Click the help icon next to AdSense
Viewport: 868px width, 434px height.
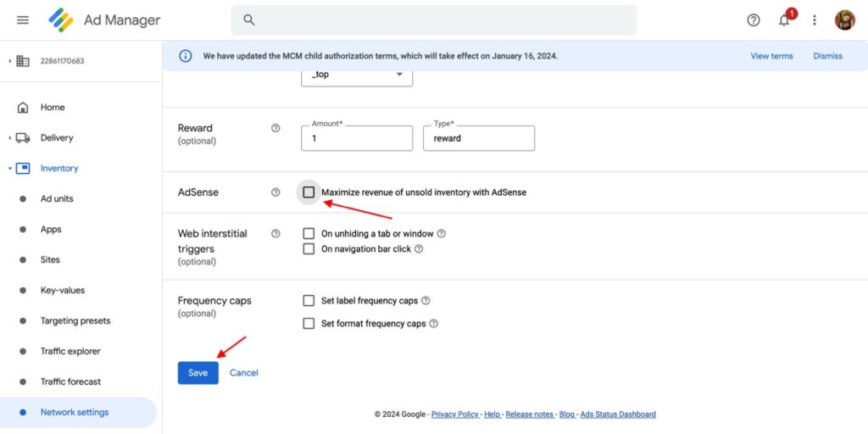tap(275, 192)
